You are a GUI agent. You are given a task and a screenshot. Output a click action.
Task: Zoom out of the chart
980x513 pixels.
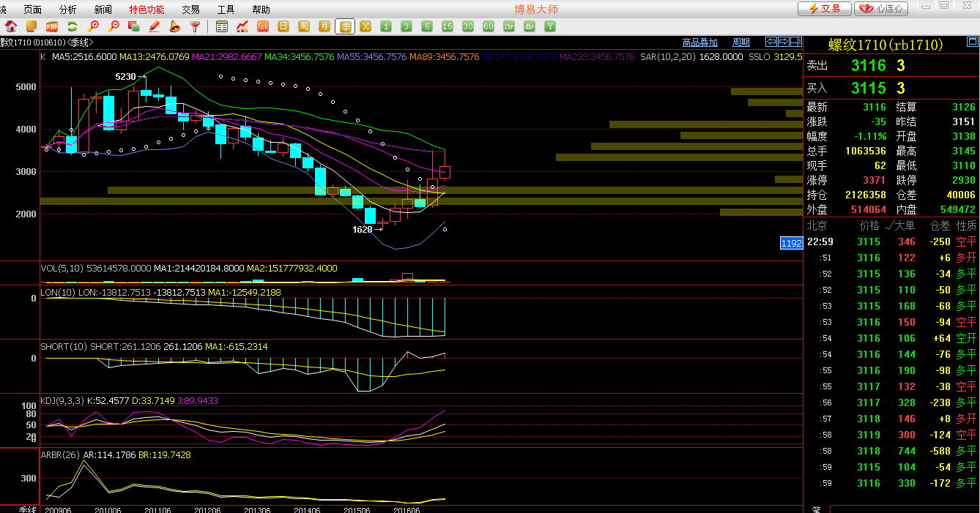(x=114, y=26)
